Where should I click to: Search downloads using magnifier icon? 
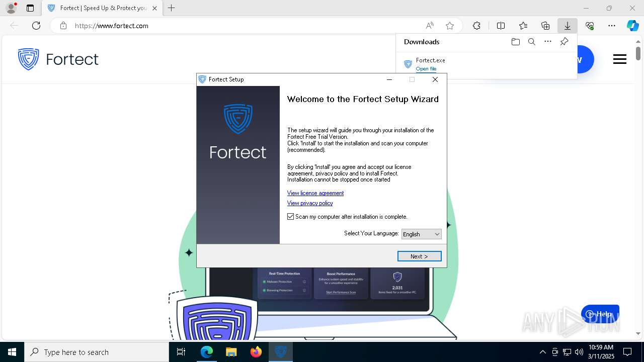tap(531, 42)
